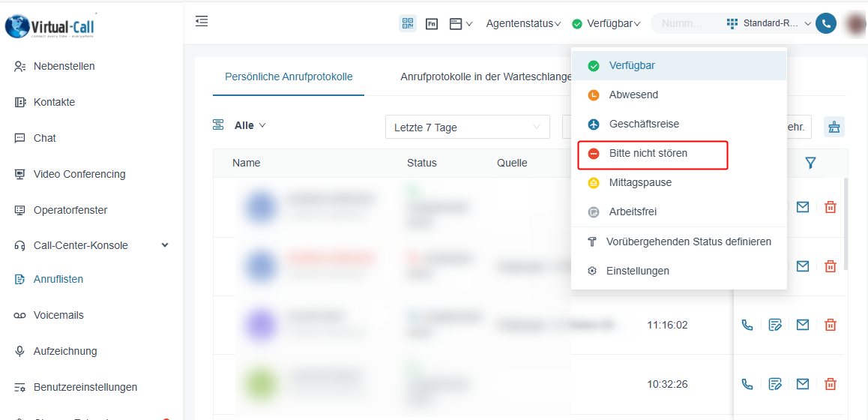Image resolution: width=868 pixels, height=420 pixels.
Task: Click the 10:32:26 time cell
Action: click(x=667, y=383)
